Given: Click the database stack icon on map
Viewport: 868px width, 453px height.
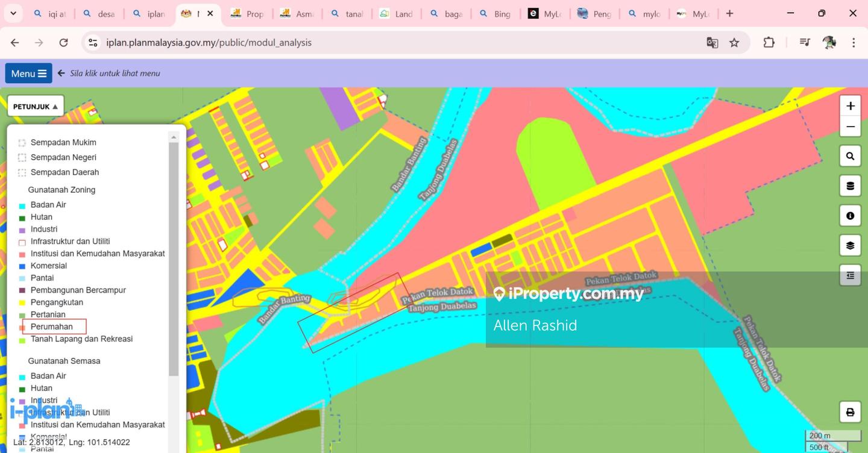Looking at the screenshot, I should tap(850, 186).
